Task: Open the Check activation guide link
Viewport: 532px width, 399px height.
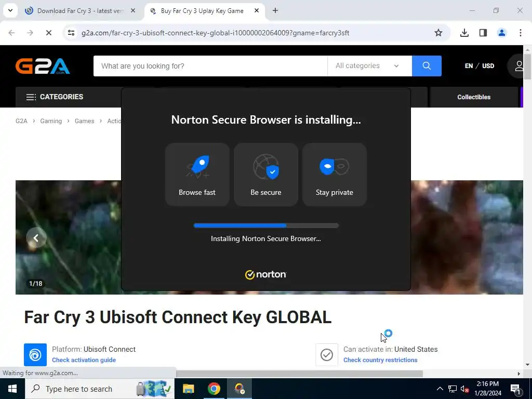Action: click(x=84, y=360)
